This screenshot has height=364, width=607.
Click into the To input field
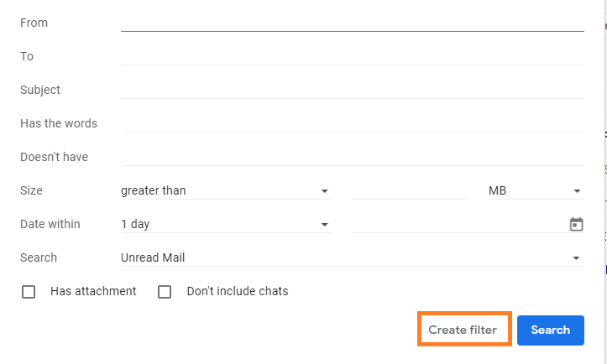pos(353,56)
